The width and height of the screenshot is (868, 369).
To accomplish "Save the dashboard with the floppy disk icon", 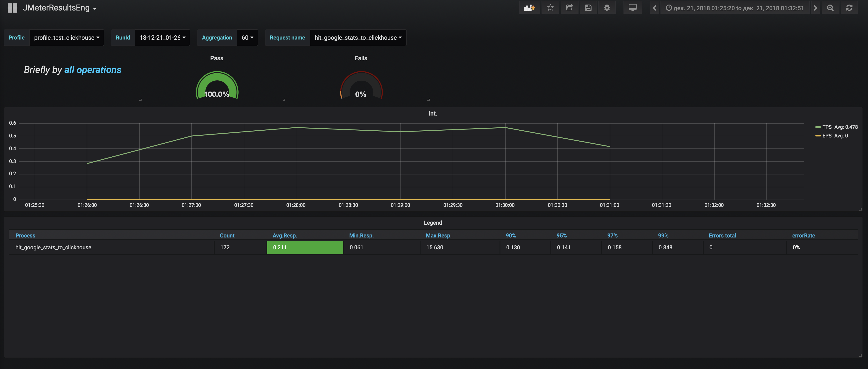I will [x=588, y=8].
